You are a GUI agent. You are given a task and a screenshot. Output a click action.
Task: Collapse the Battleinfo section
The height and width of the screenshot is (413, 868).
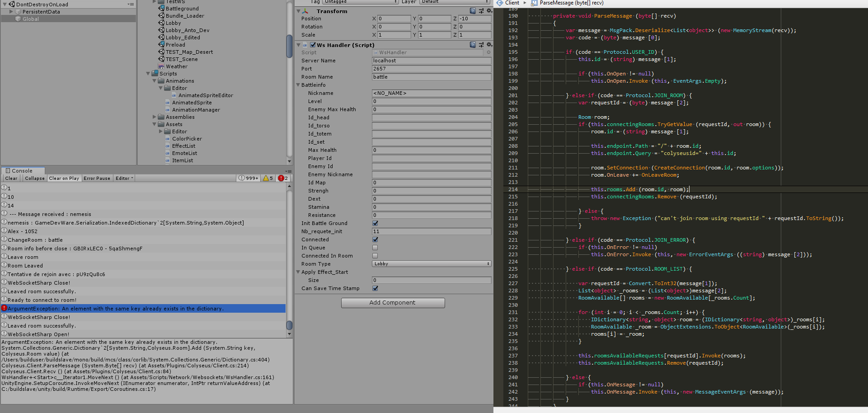(298, 85)
